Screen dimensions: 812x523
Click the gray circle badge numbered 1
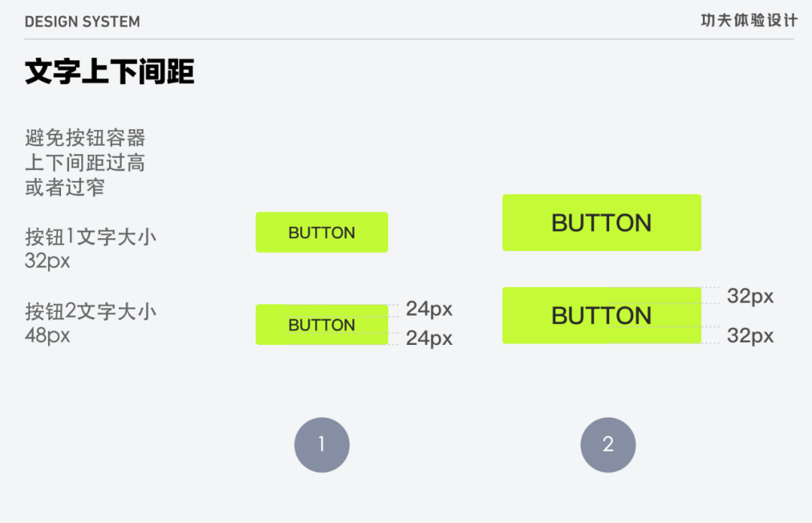(x=322, y=445)
